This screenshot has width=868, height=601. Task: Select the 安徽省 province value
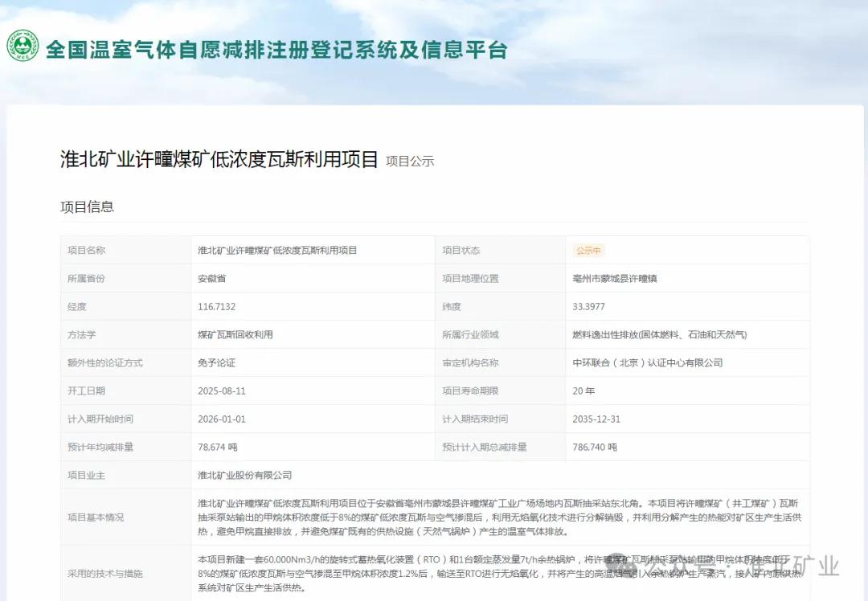point(211,279)
